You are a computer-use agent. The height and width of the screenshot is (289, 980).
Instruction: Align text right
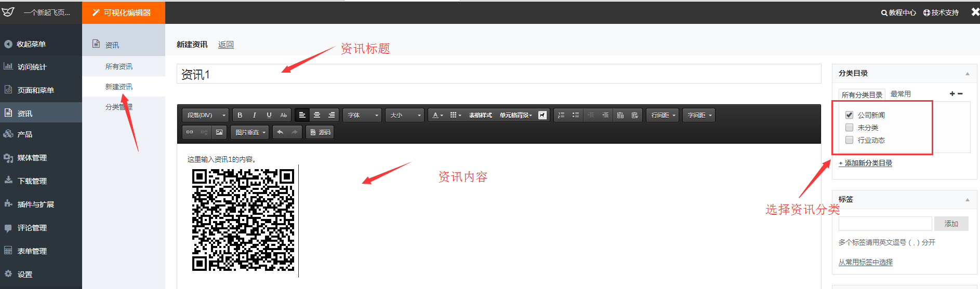click(332, 115)
